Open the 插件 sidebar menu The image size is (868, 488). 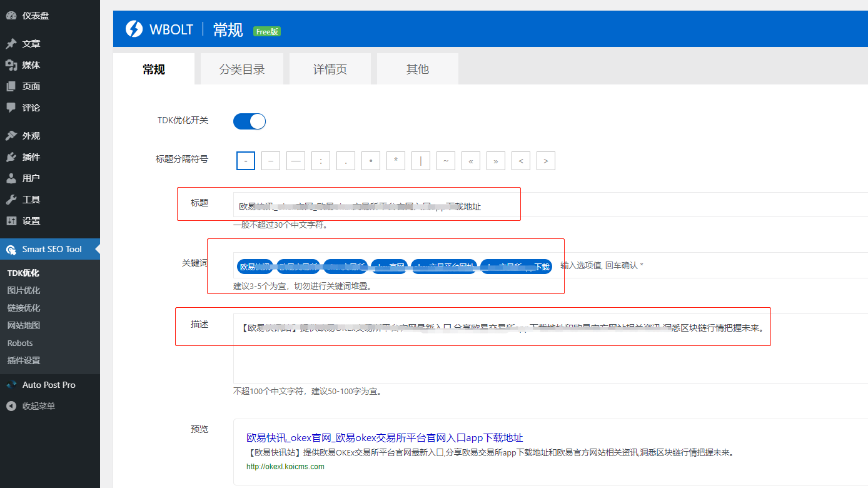coord(50,157)
